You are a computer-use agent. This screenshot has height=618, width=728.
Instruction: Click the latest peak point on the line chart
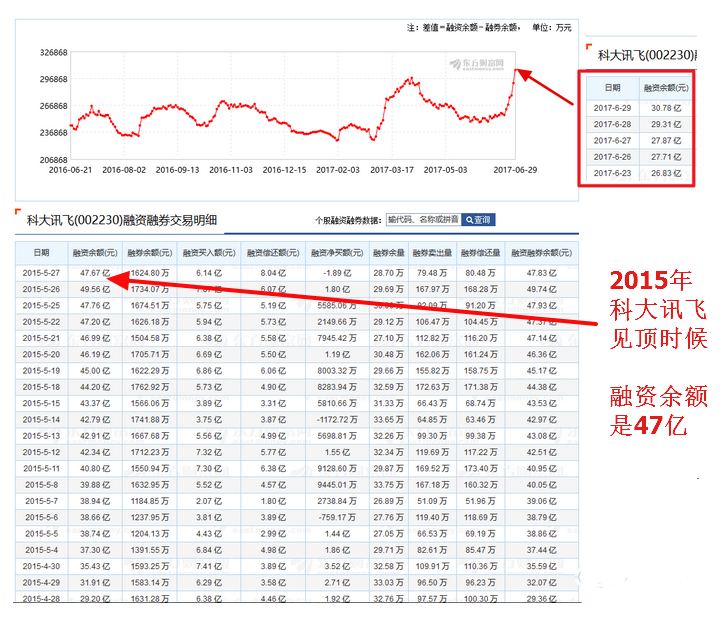coord(515,70)
